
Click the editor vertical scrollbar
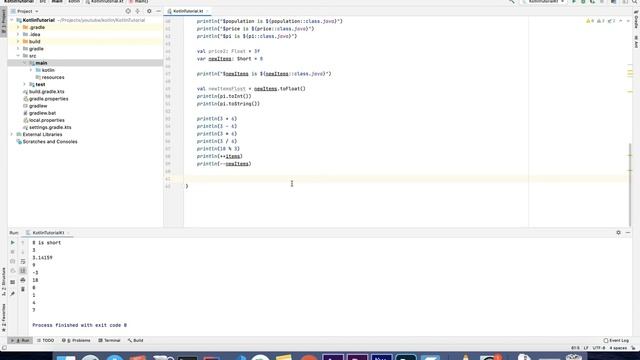pos(630,184)
